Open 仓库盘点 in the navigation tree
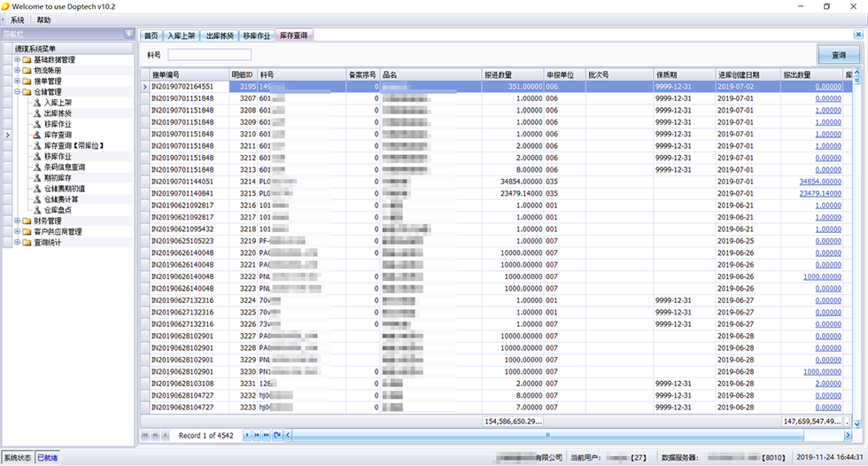Screen dimensions: 868x466 [x=58, y=210]
